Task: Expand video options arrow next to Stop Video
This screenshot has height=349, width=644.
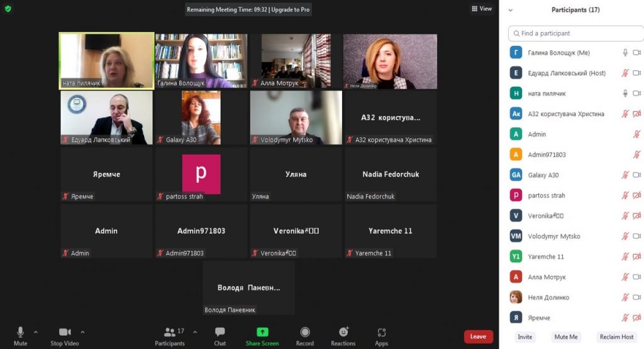Action: point(82,332)
